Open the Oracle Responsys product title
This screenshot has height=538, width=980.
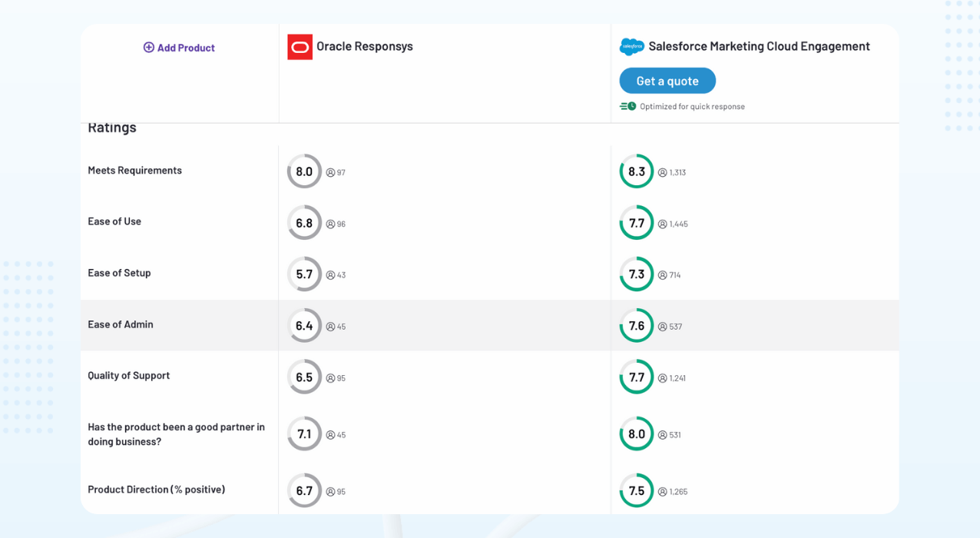coord(364,46)
